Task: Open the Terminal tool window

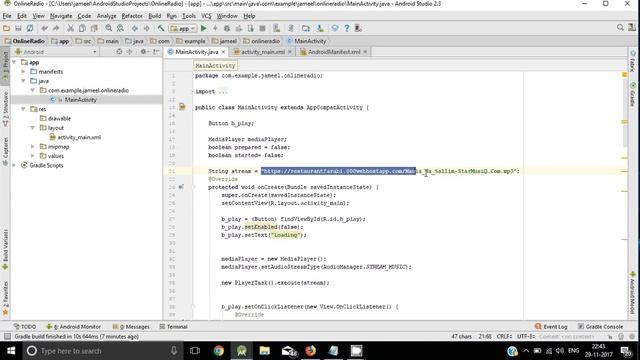Action: (173, 327)
